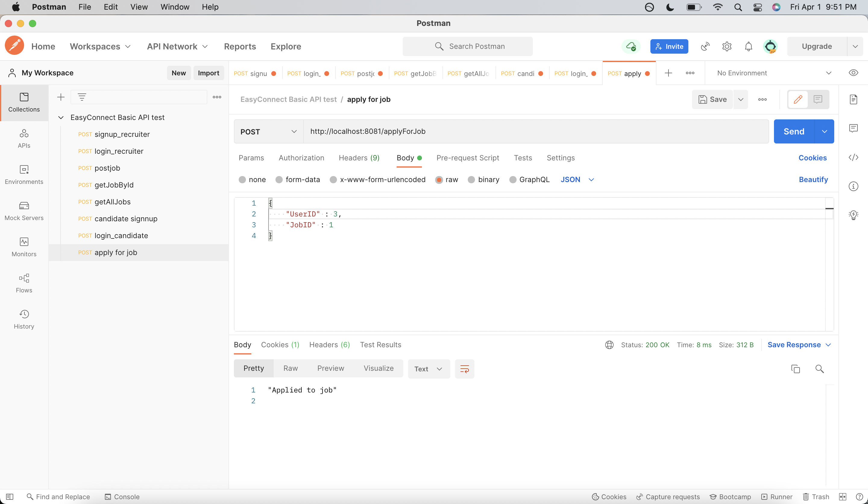868x504 pixels.
Task: Open the POST method dropdown
Action: 268,132
